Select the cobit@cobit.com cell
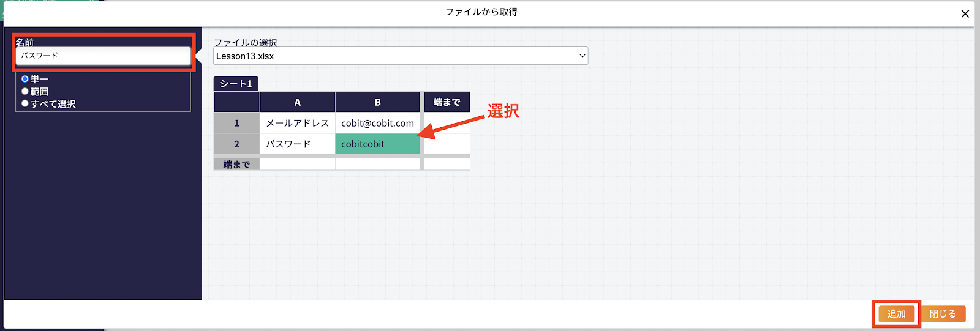Screen dimensions: 980x331 (x=377, y=123)
